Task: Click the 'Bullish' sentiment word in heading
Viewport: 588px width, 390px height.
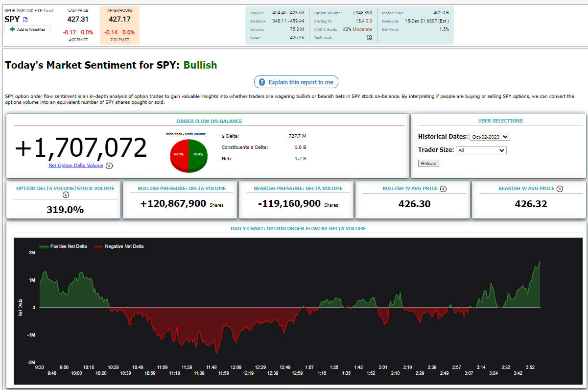Action: pyautogui.click(x=200, y=65)
